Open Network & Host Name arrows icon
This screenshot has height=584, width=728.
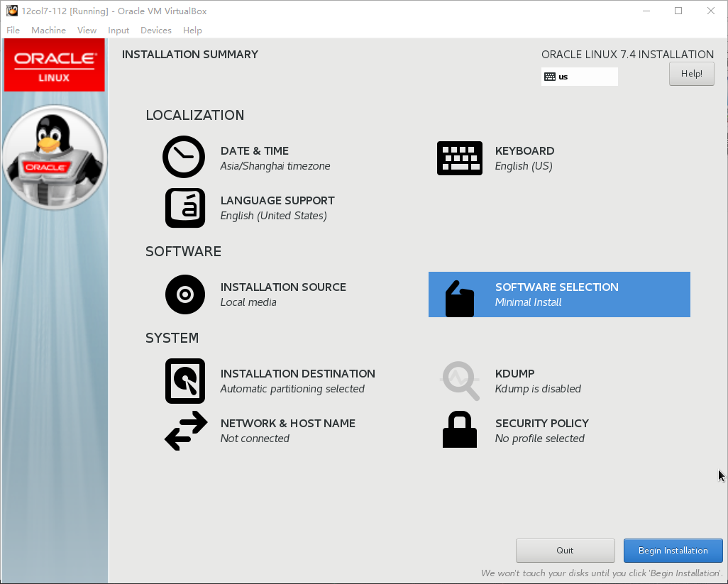tap(186, 430)
